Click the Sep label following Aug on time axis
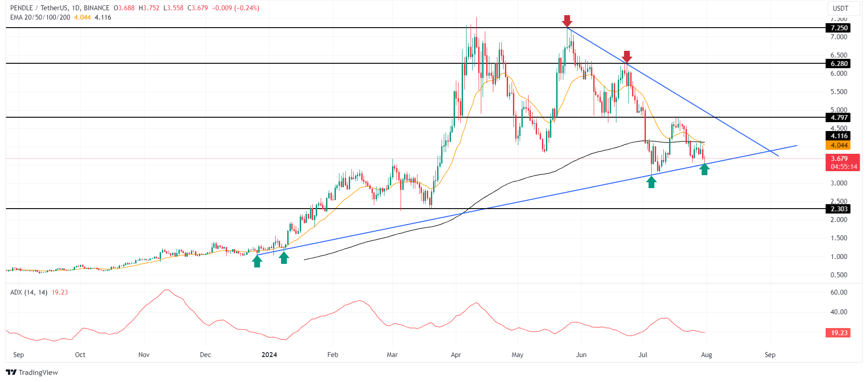 click(770, 355)
